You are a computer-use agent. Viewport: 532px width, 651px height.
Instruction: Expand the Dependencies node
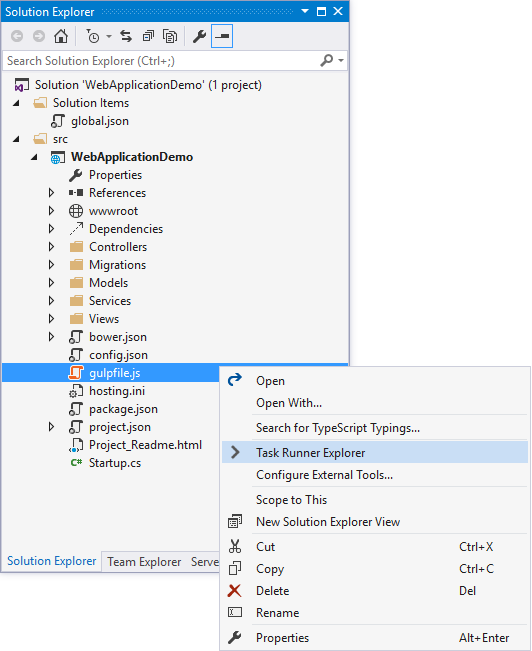(51, 229)
